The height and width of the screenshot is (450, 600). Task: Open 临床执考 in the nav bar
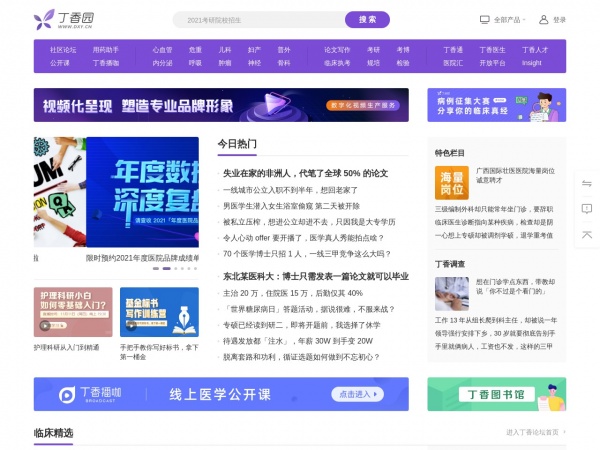coord(337,63)
